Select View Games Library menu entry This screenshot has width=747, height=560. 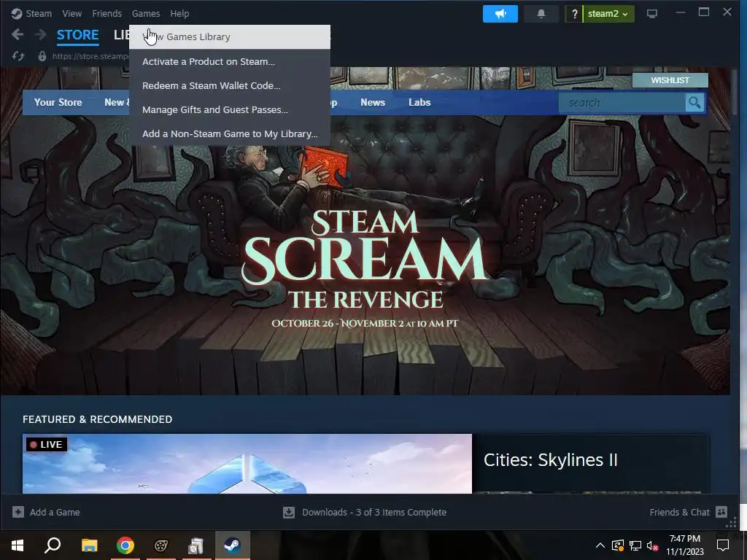coord(230,36)
